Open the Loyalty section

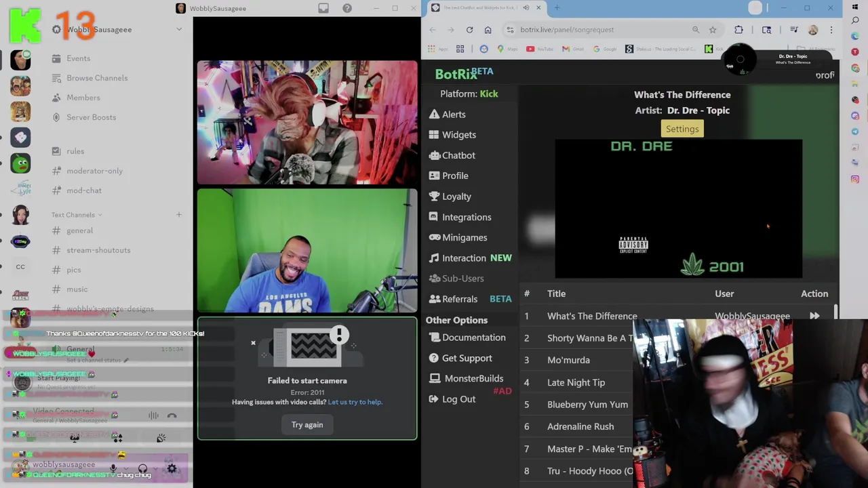450,197
